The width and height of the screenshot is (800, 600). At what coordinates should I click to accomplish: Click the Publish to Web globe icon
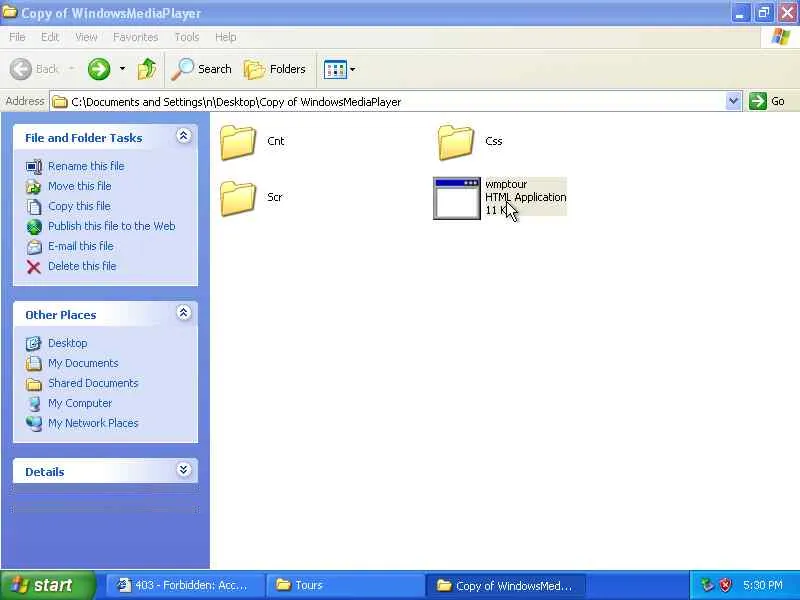[x=34, y=227]
